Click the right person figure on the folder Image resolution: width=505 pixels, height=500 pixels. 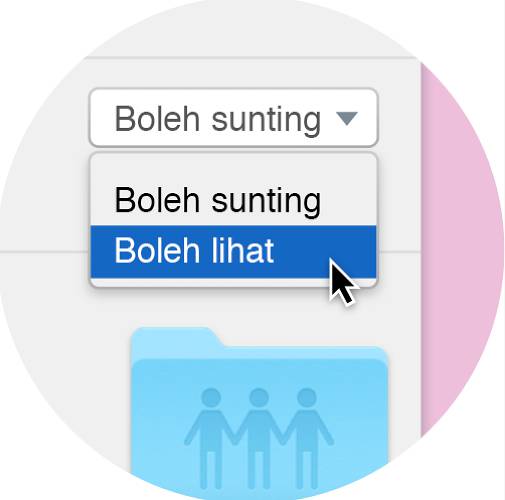click(x=307, y=438)
